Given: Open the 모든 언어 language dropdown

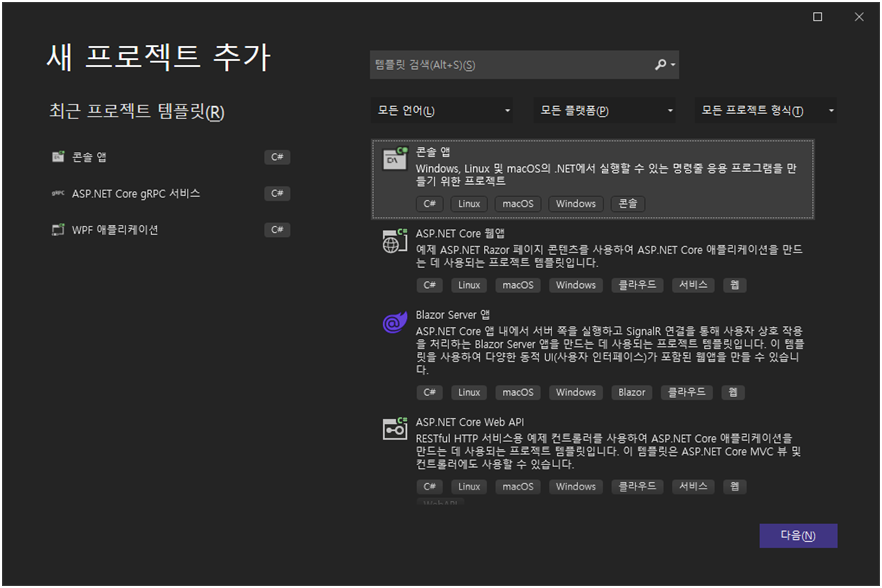Looking at the screenshot, I should tap(442, 110).
